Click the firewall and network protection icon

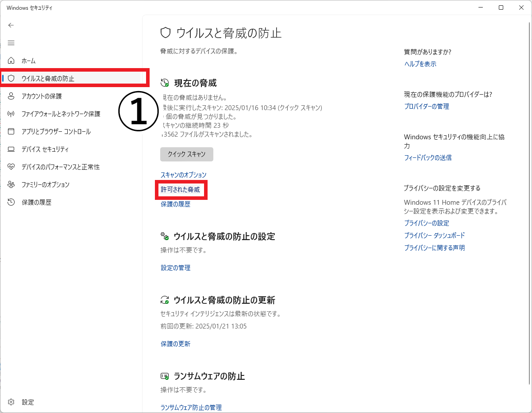pyautogui.click(x=12, y=114)
